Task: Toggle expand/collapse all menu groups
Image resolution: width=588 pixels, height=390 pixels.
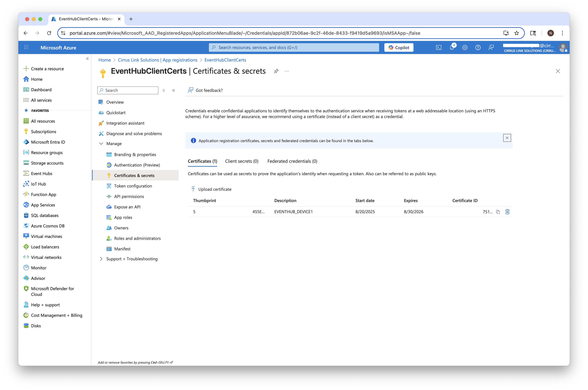Action: [x=164, y=90]
